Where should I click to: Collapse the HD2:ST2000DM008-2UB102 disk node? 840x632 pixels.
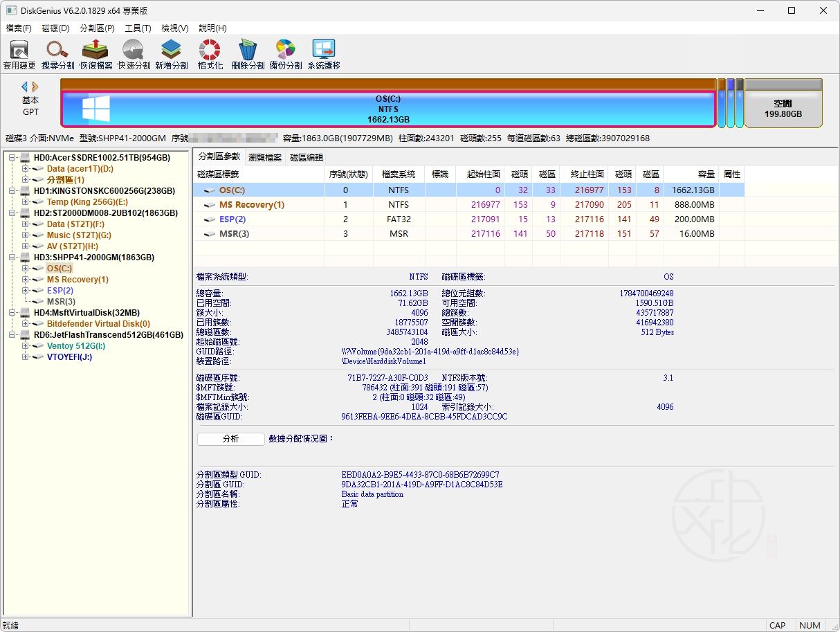[x=13, y=213]
